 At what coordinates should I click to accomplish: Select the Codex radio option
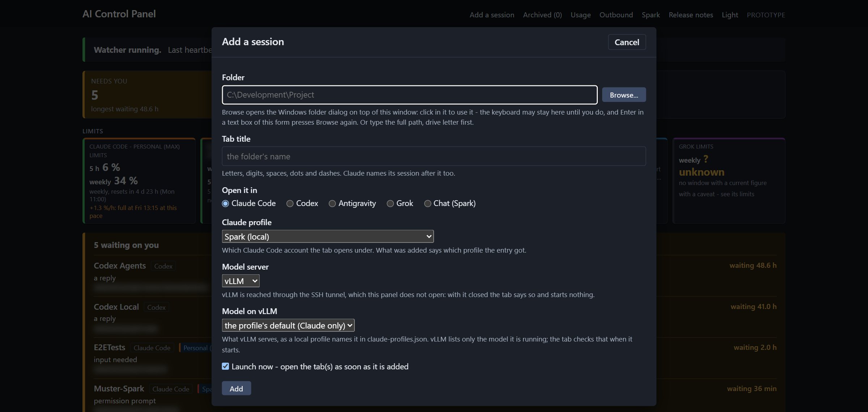coord(290,203)
